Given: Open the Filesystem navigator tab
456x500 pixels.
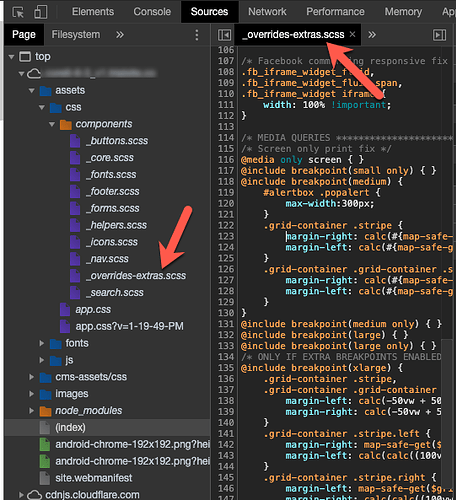Looking at the screenshot, I should 76,34.
